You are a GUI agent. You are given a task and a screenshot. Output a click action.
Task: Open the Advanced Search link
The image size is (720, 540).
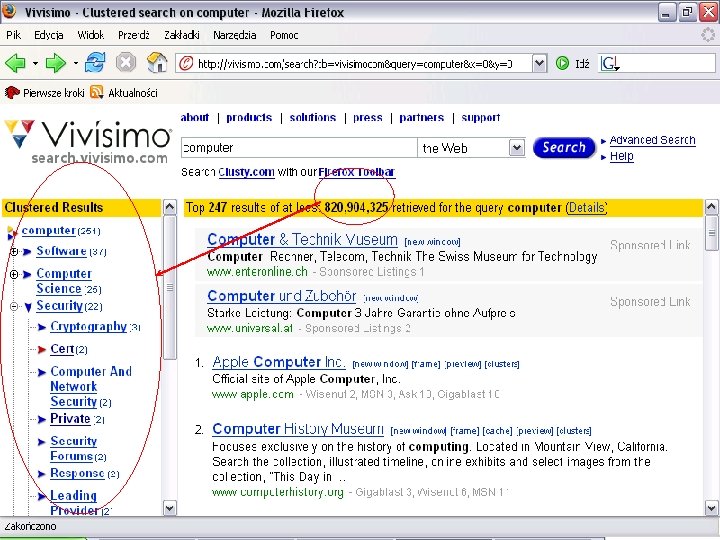point(652,140)
